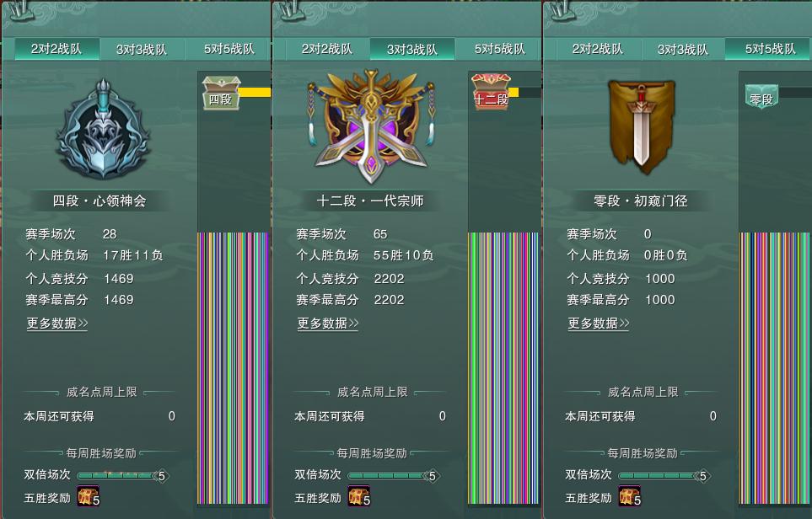
Task: Click 五胜奖励 reward item in left panel
Action: point(89,496)
